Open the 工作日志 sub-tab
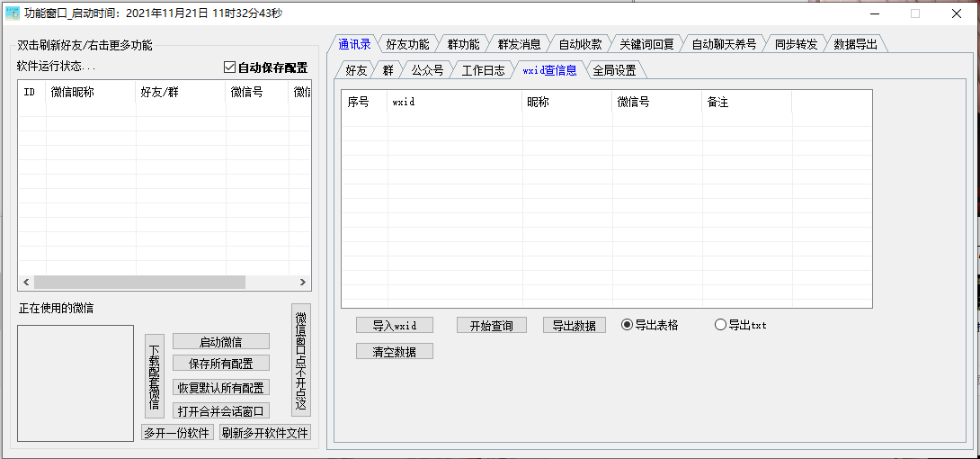Image resolution: width=980 pixels, height=459 pixels. coord(483,70)
